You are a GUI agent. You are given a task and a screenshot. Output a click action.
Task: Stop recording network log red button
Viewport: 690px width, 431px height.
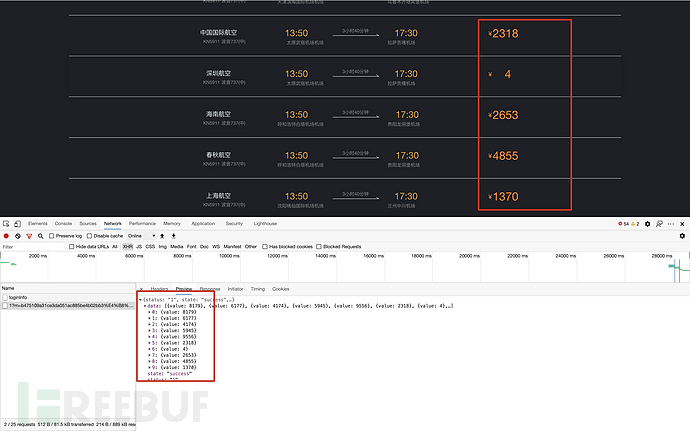6,236
